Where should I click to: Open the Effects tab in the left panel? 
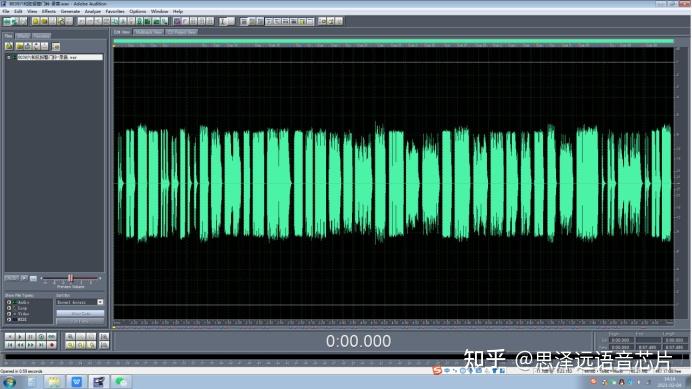point(23,36)
